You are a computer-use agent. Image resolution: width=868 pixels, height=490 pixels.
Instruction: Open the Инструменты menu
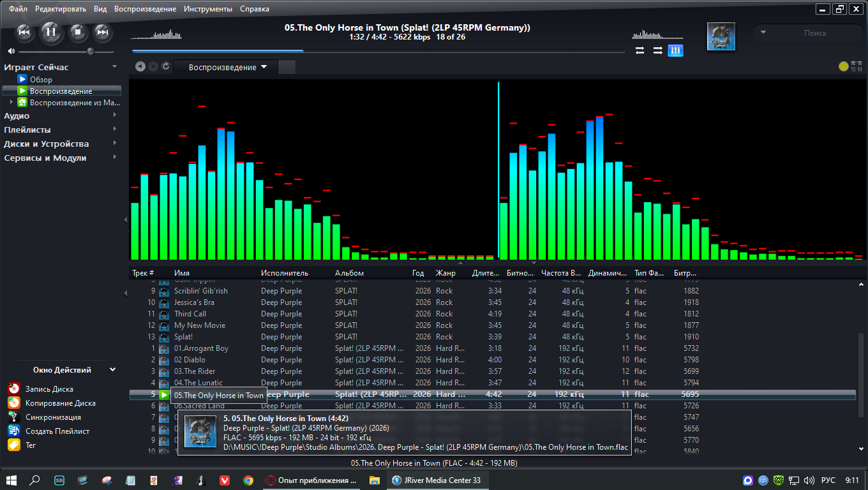(x=208, y=9)
